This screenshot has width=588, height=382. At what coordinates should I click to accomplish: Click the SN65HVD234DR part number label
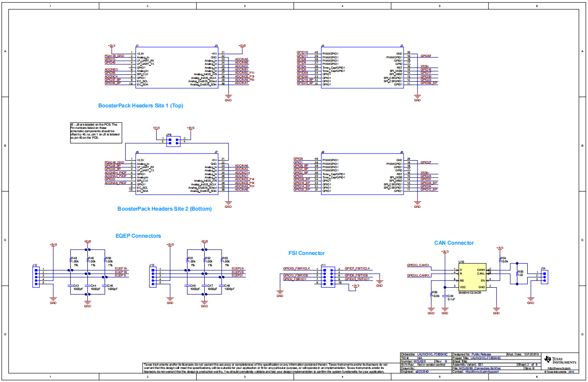pyautogui.click(x=470, y=292)
